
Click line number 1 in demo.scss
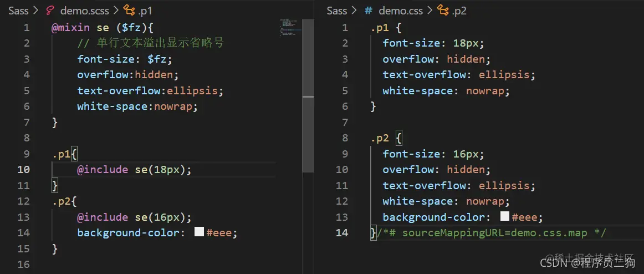[27, 28]
